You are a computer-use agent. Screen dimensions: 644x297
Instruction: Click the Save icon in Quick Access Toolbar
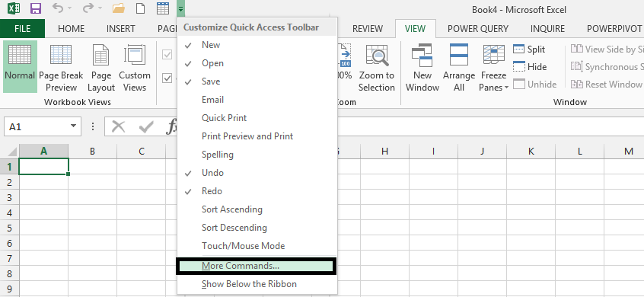click(x=36, y=8)
